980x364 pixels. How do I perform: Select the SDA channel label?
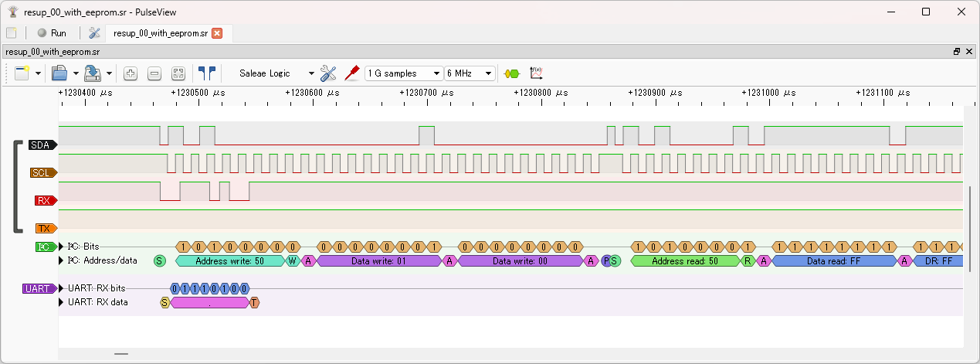[x=43, y=145]
